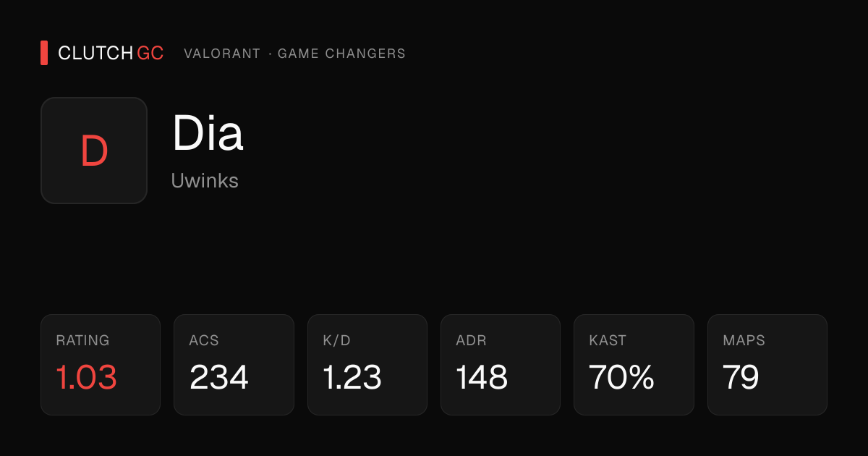
Task: Click the RATING card label
Action: tap(82, 340)
